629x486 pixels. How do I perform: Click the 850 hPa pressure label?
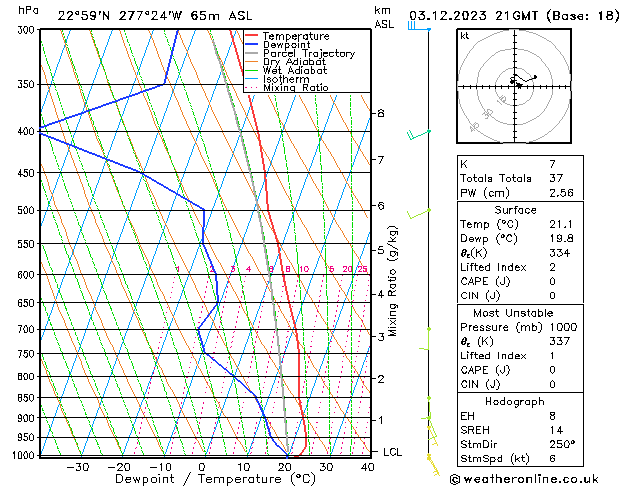click(x=28, y=398)
